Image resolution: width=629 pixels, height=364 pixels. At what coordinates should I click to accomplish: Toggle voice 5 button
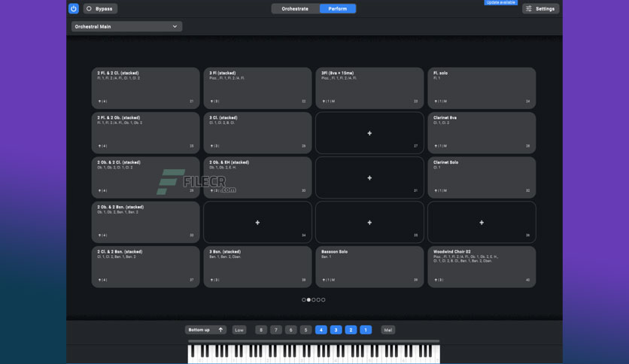(305, 330)
